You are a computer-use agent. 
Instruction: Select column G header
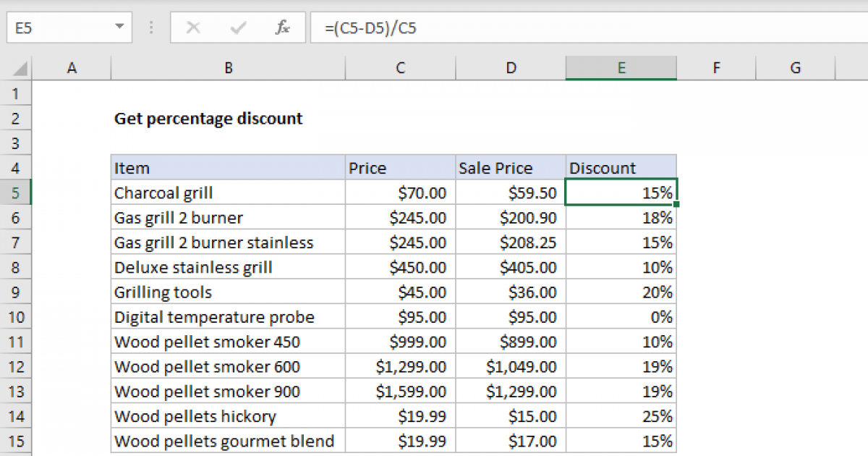tap(795, 68)
